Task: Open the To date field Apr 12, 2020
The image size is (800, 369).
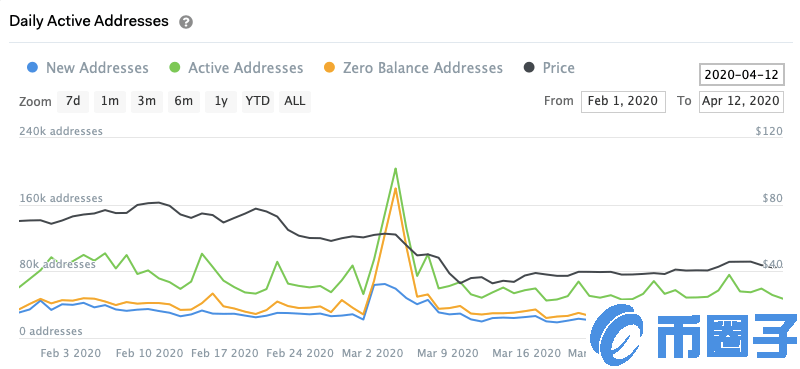Action: tap(741, 101)
